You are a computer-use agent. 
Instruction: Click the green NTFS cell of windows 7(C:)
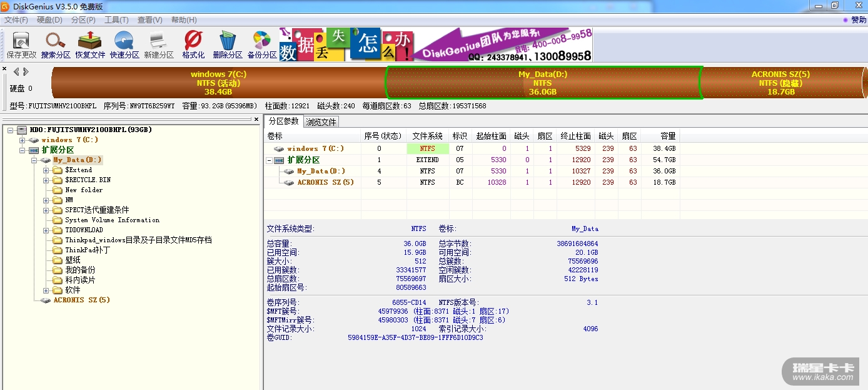[x=428, y=149]
